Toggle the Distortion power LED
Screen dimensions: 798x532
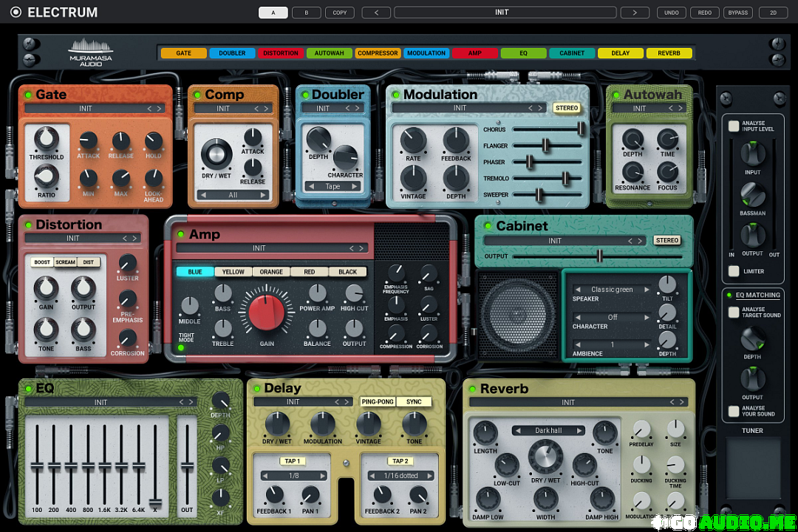29,225
